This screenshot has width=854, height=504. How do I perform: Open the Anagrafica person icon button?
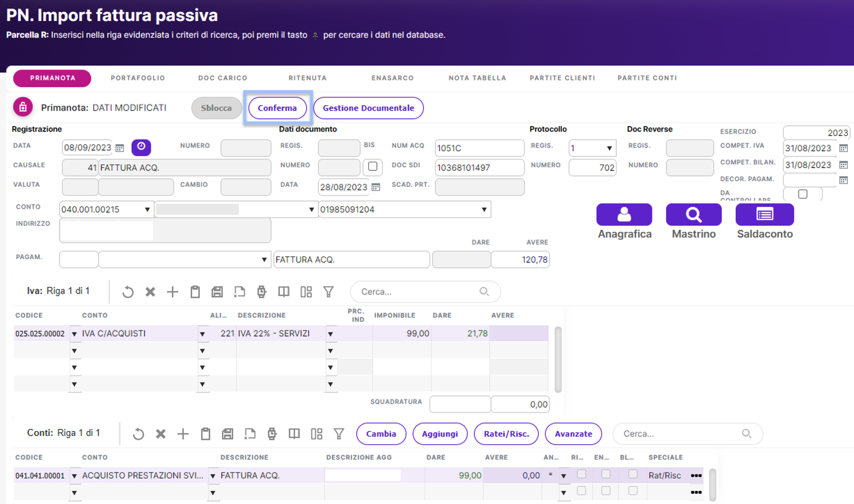(624, 214)
